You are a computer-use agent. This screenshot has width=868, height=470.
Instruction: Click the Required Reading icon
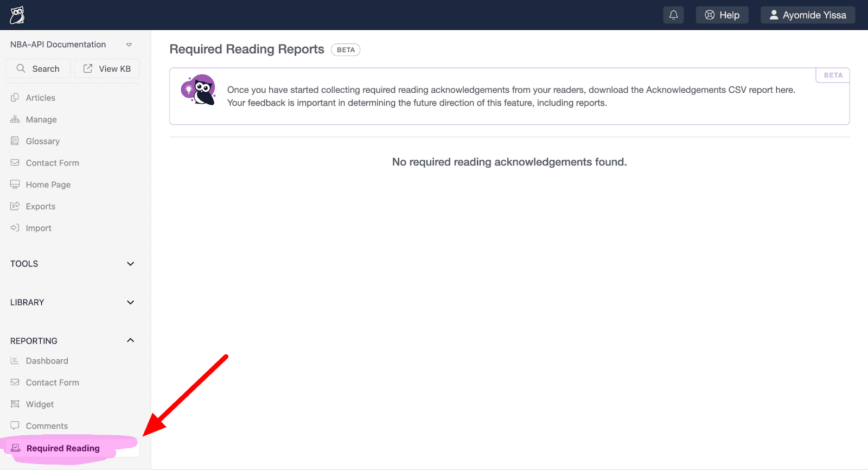click(16, 448)
